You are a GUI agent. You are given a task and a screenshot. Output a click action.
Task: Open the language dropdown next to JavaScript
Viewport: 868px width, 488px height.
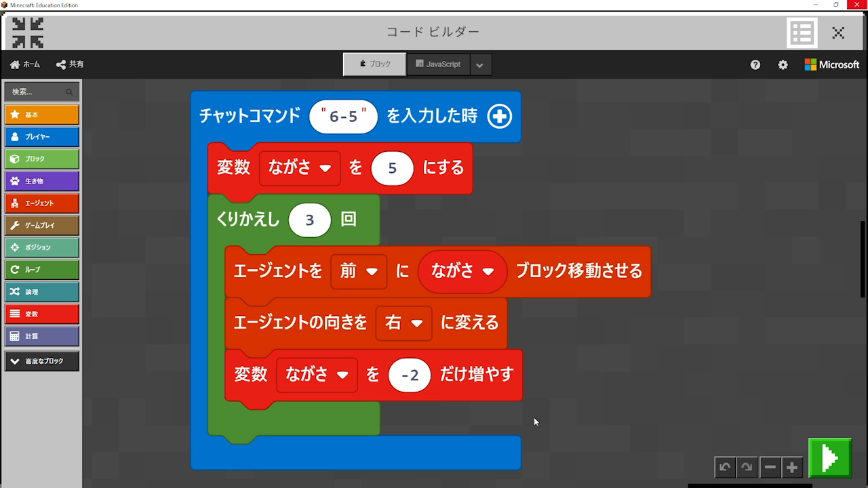[x=479, y=65]
